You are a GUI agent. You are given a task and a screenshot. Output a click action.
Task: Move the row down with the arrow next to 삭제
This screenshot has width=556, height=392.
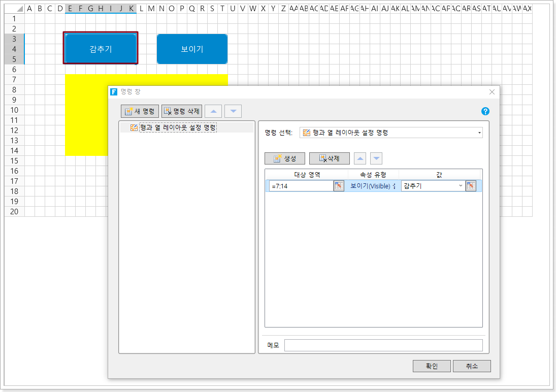coord(376,158)
